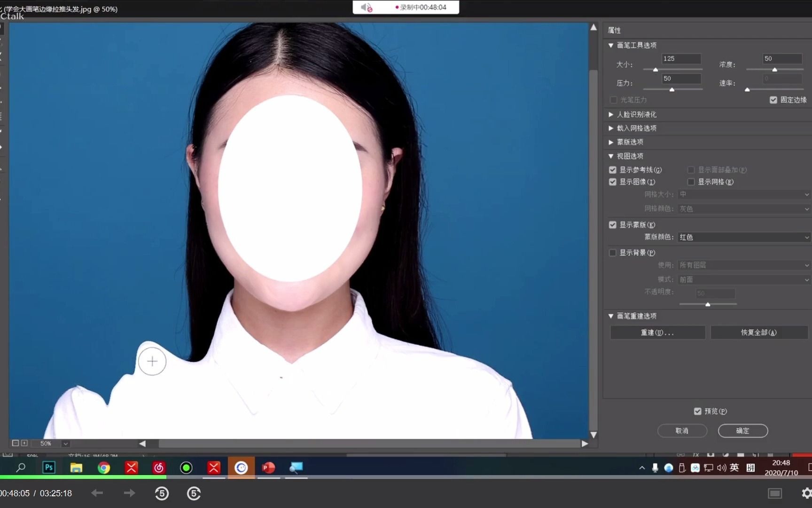The image size is (812, 508).
Task: Open PowerPoint from the taskbar
Action: pyautogui.click(x=268, y=468)
